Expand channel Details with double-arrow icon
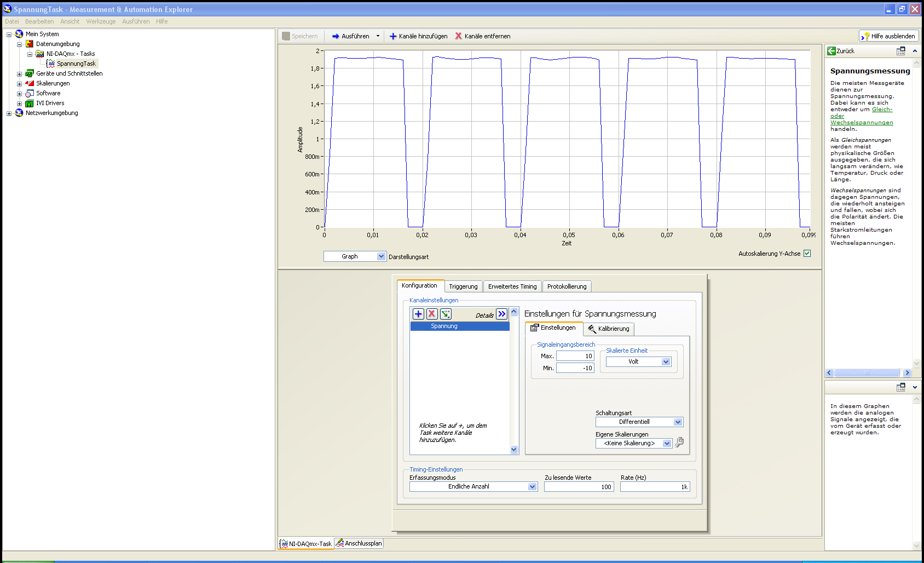The height and width of the screenshot is (563, 924). pos(502,314)
